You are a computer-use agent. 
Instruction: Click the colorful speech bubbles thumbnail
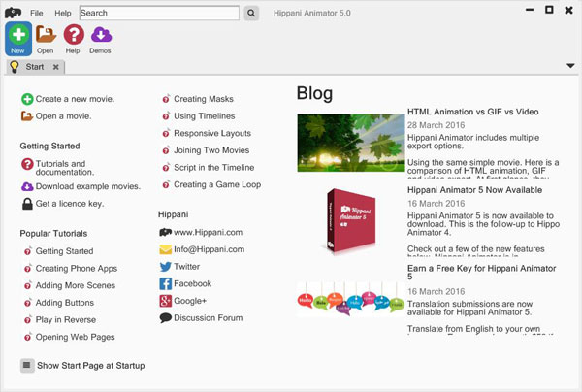click(x=351, y=299)
